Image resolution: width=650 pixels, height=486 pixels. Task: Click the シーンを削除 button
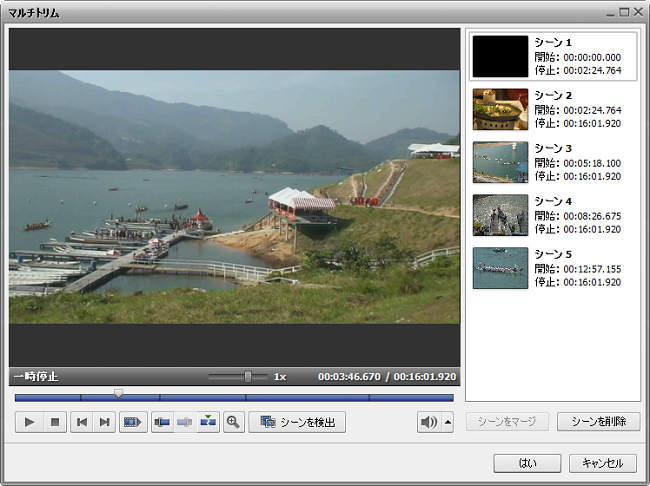pyautogui.click(x=599, y=421)
